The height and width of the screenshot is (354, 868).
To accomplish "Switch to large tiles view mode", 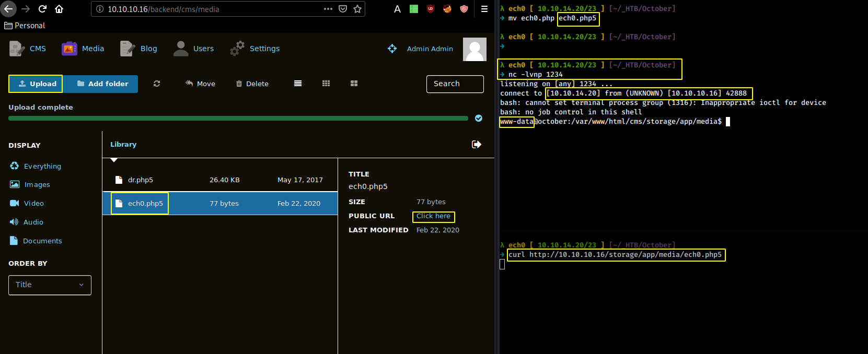I will click(354, 84).
